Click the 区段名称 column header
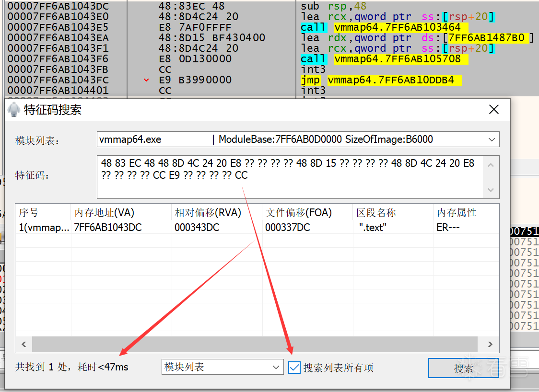The image size is (539, 392). tap(393, 213)
